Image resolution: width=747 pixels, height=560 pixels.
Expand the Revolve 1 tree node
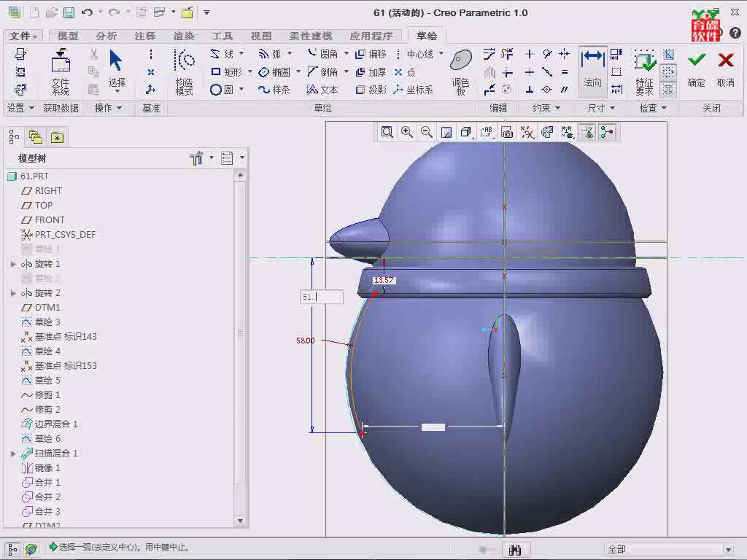coord(13,264)
